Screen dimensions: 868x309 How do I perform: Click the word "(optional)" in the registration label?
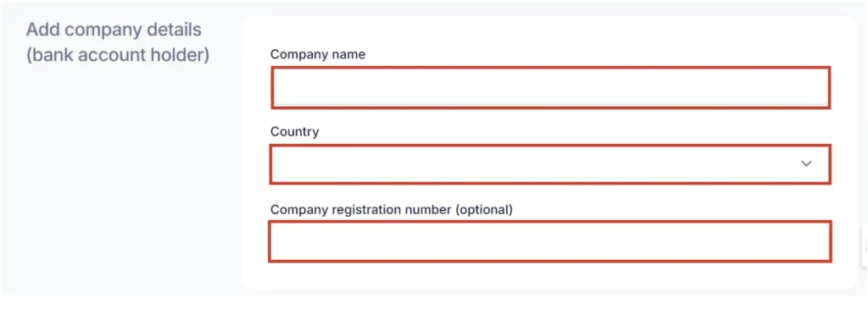point(484,209)
